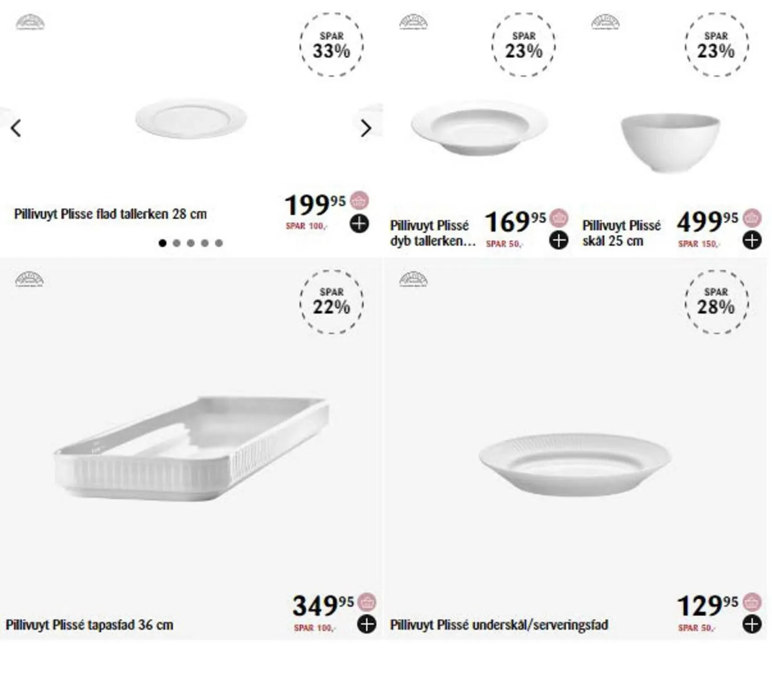This screenshot has width=772, height=700.
Task: Click the Plissé tapasfad product image
Action: point(191,448)
